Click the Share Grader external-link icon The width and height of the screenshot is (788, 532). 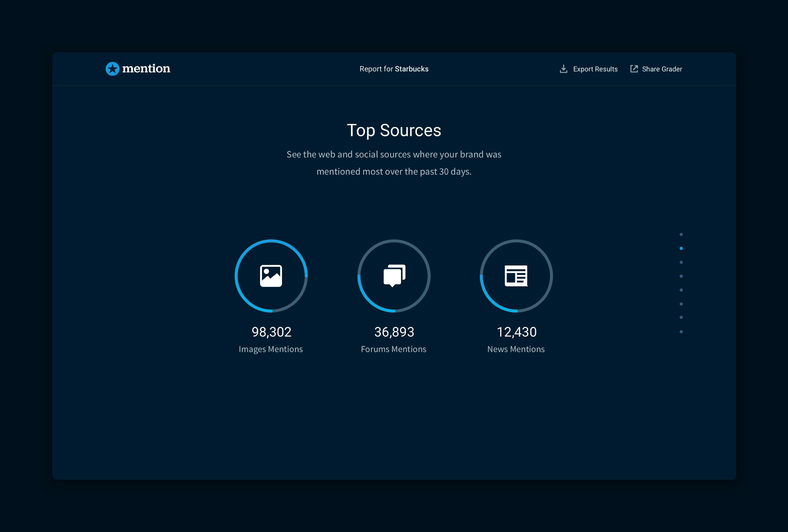634,69
